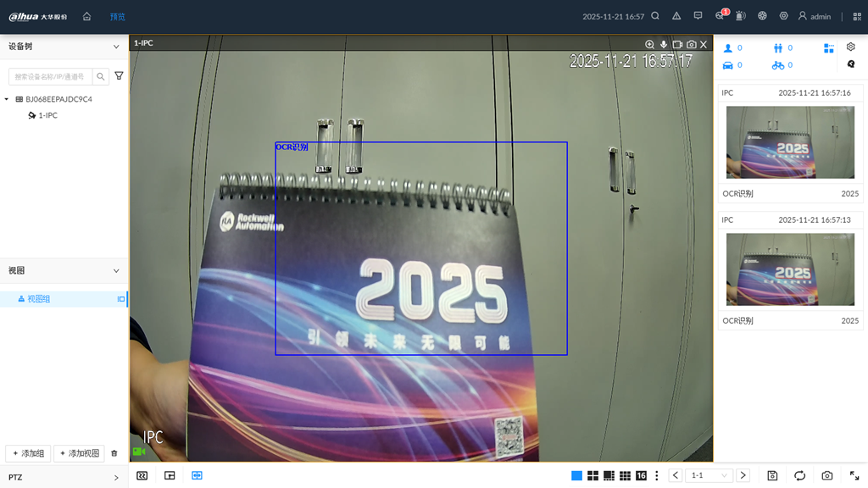Screen dimensions: 868x488
Task: Collapse the BJ068EEPAJDC9C4 device node
Action: 7,99
